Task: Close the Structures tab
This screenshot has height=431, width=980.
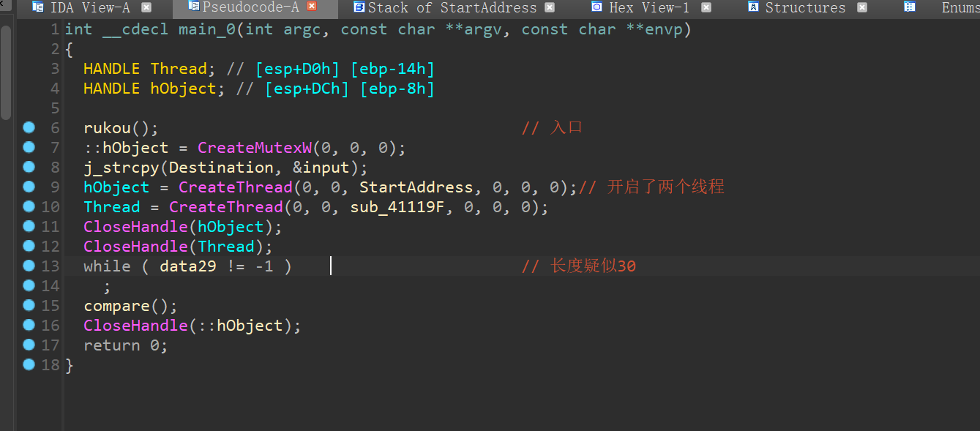Action: coord(862,7)
